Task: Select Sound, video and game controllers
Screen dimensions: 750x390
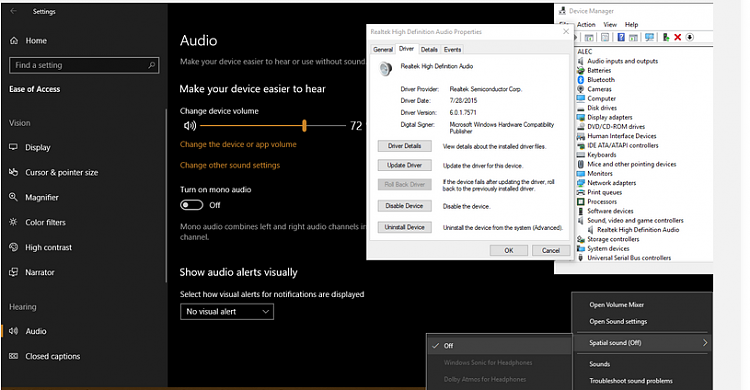Action: click(635, 220)
